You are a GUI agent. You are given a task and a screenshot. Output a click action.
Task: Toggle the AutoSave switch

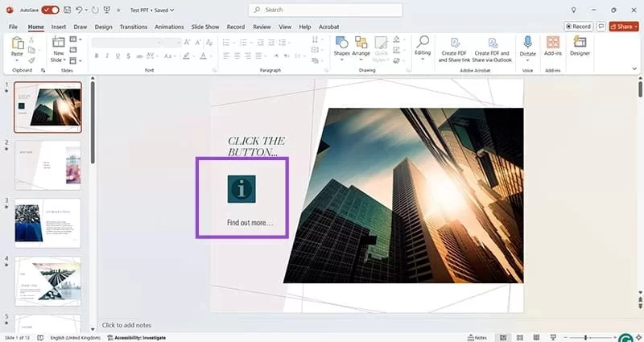click(50, 10)
